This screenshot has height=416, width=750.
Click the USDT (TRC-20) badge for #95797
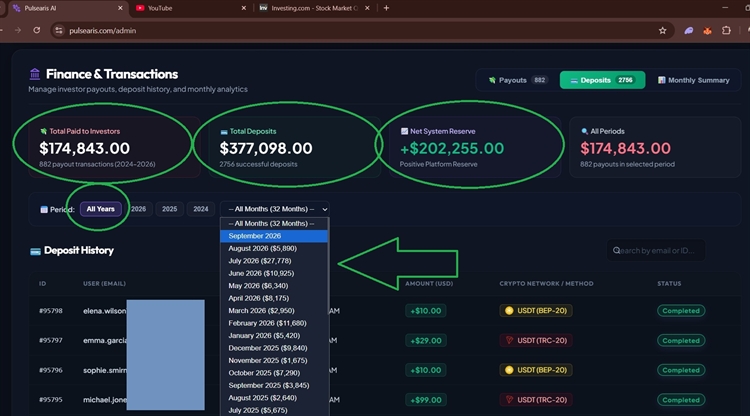(536, 340)
